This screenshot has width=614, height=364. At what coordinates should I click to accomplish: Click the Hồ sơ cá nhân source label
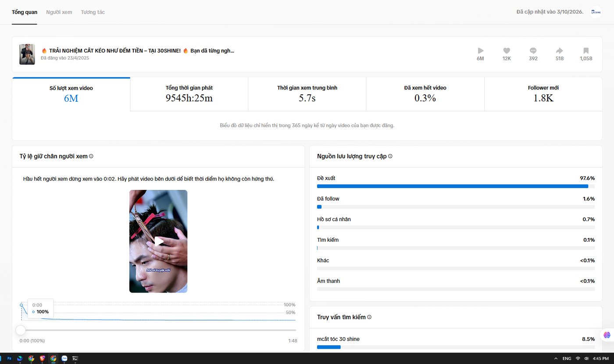pyautogui.click(x=334, y=219)
